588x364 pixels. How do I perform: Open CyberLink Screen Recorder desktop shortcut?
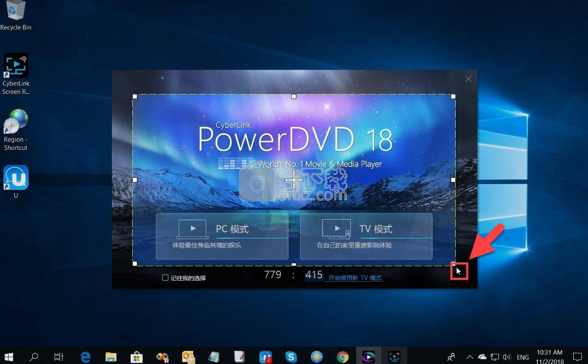pos(16,74)
